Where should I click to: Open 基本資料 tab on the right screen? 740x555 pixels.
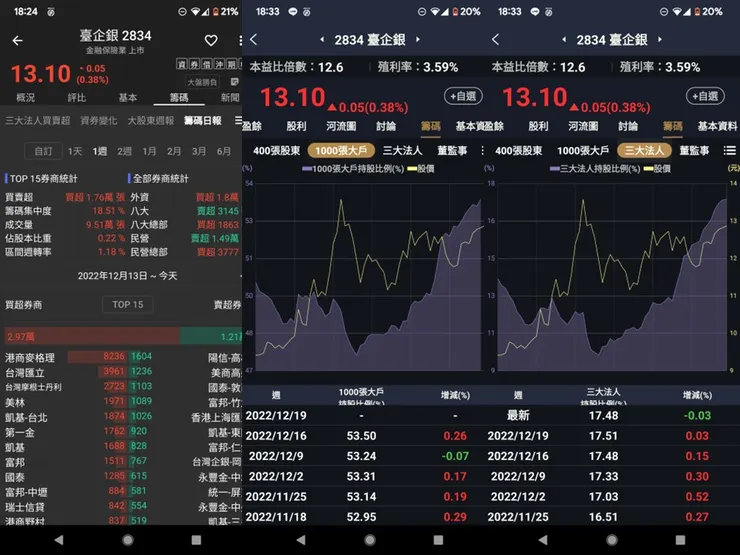click(x=717, y=126)
